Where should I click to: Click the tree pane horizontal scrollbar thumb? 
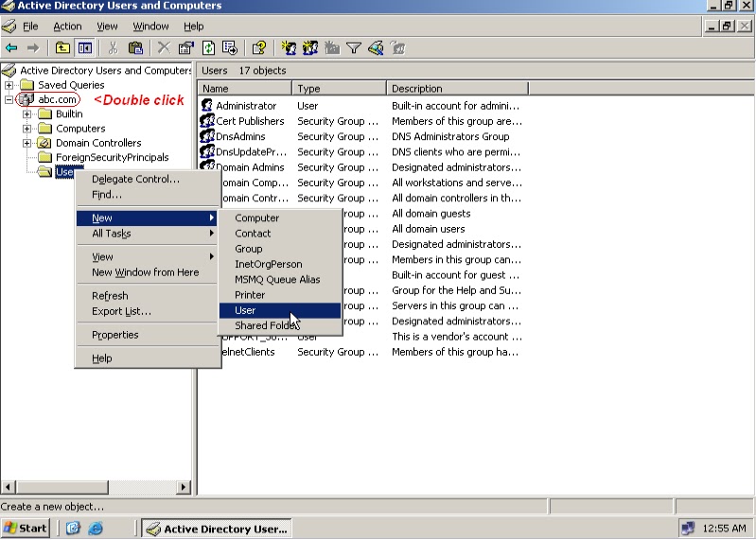(x=62, y=487)
